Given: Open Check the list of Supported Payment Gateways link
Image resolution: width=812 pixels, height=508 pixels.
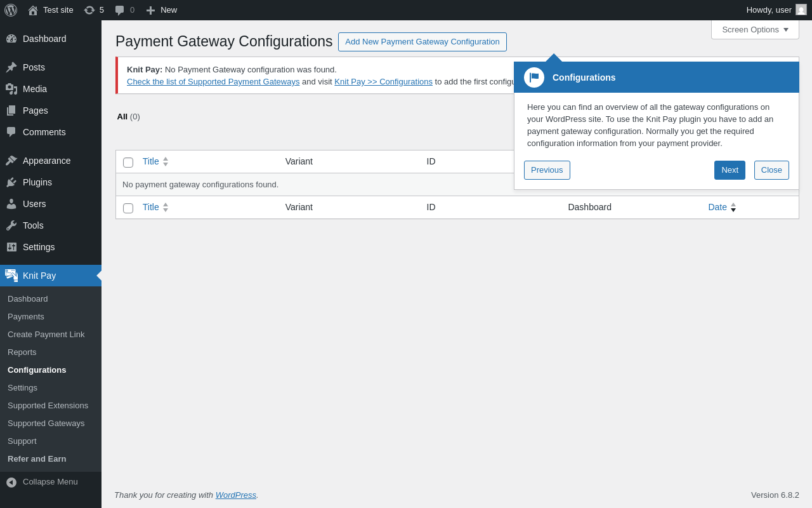Looking at the screenshot, I should pyautogui.click(x=213, y=82).
